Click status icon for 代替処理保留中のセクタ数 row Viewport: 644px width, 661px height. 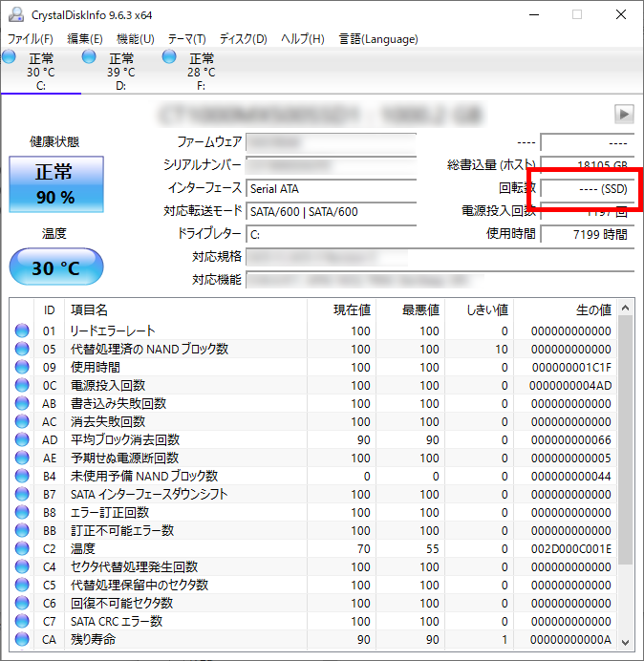pos(22,585)
